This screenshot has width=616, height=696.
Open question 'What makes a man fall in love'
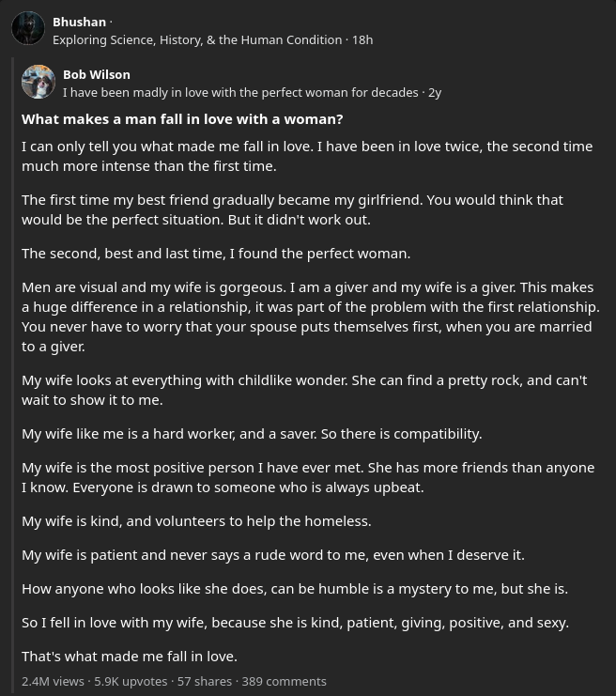(x=182, y=119)
